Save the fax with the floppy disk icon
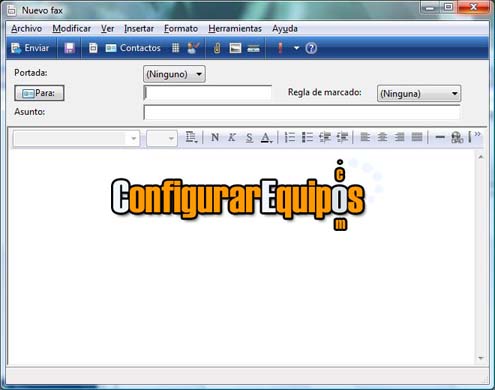Screen dimensions: 495x390 [x=69, y=48]
